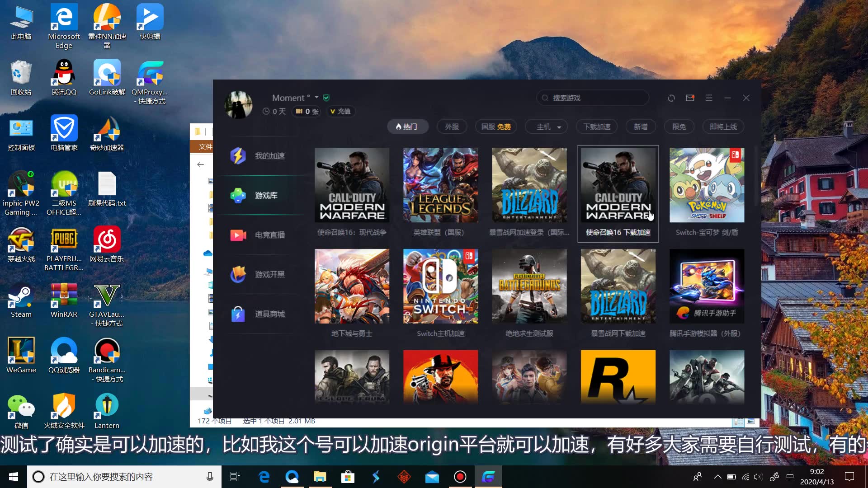
Task: Select the 外服 filter tab
Action: pyautogui.click(x=452, y=127)
